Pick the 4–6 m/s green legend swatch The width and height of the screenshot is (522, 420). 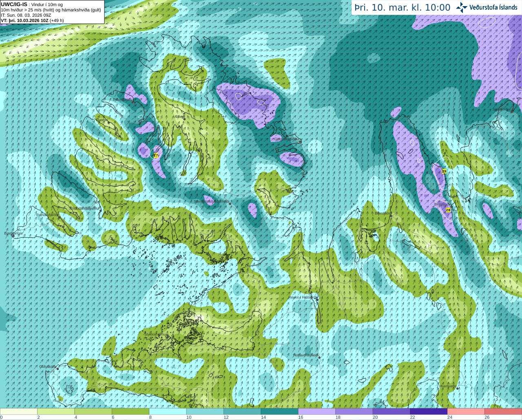pos(94,411)
